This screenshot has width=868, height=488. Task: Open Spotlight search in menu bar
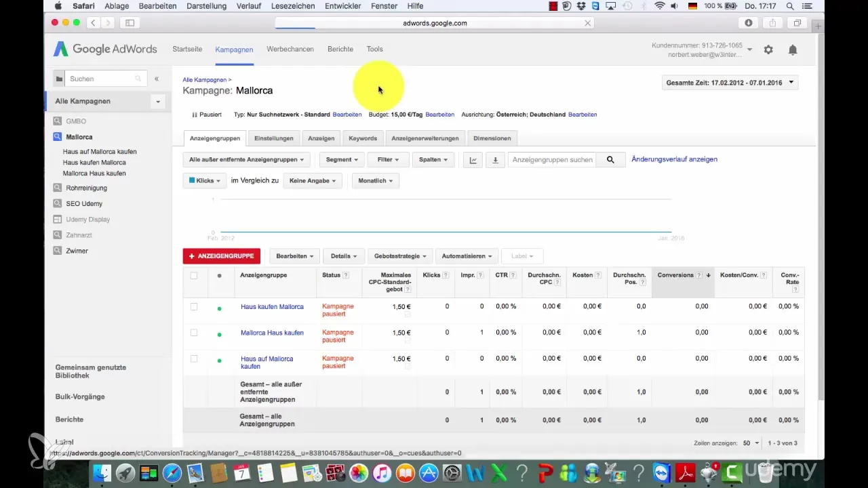click(790, 5)
